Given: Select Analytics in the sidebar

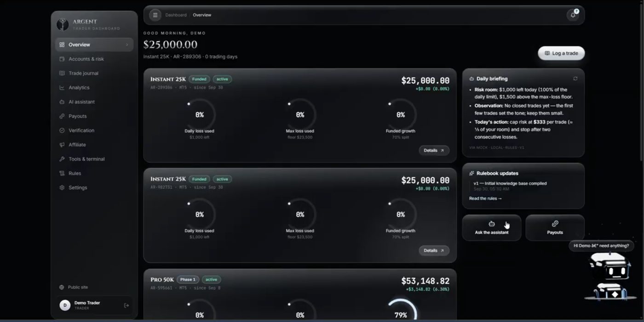Looking at the screenshot, I should 94,87.
